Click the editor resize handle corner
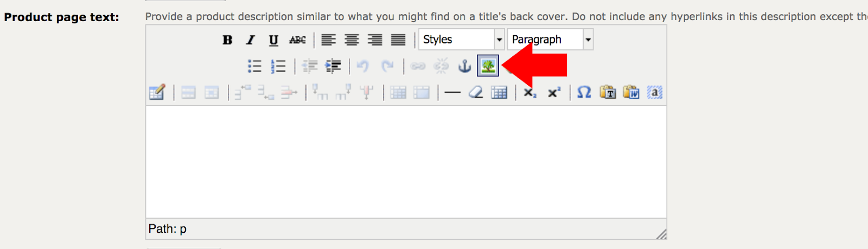Image resolution: width=868 pixels, height=249 pixels. pyautogui.click(x=661, y=234)
